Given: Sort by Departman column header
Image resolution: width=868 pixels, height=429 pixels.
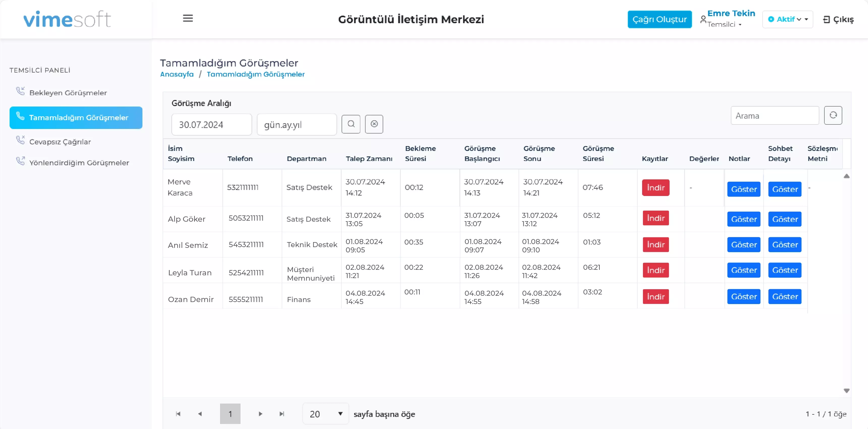Looking at the screenshot, I should 306,159.
